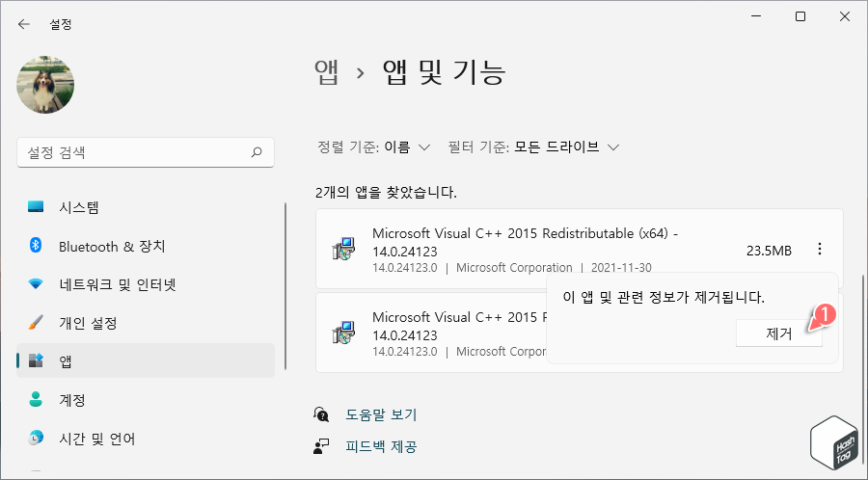Viewport: 868px width, 480px height.
Task: Maximize the Settings window
Action: tap(800, 17)
